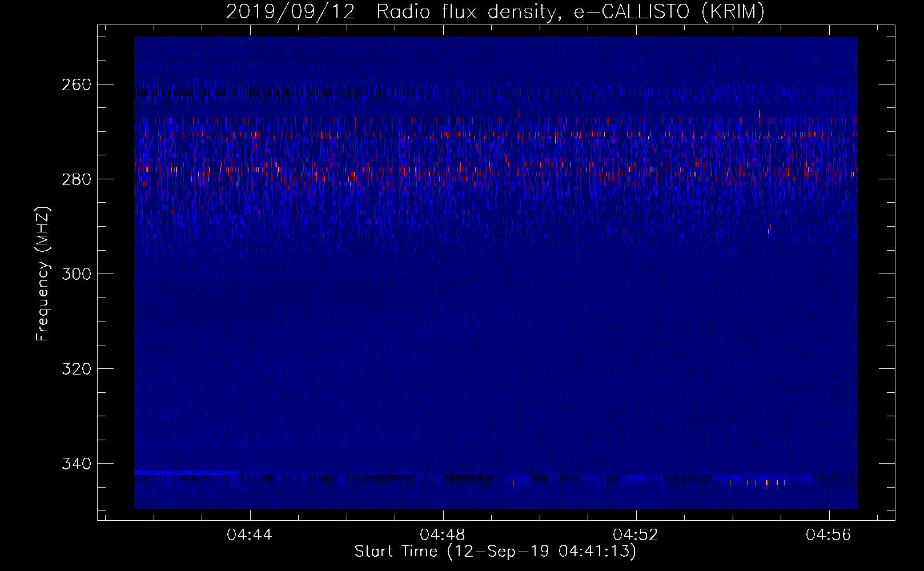924x571 pixels.
Task: Click the 'Frequency (MHZ)' axis label
Action: [43, 274]
